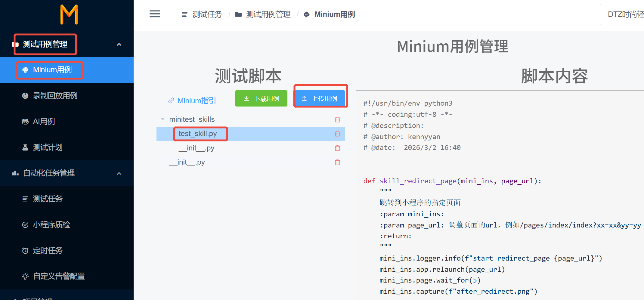Go to AI用例 in the sidebar
The height and width of the screenshot is (300, 644).
[x=67, y=122]
